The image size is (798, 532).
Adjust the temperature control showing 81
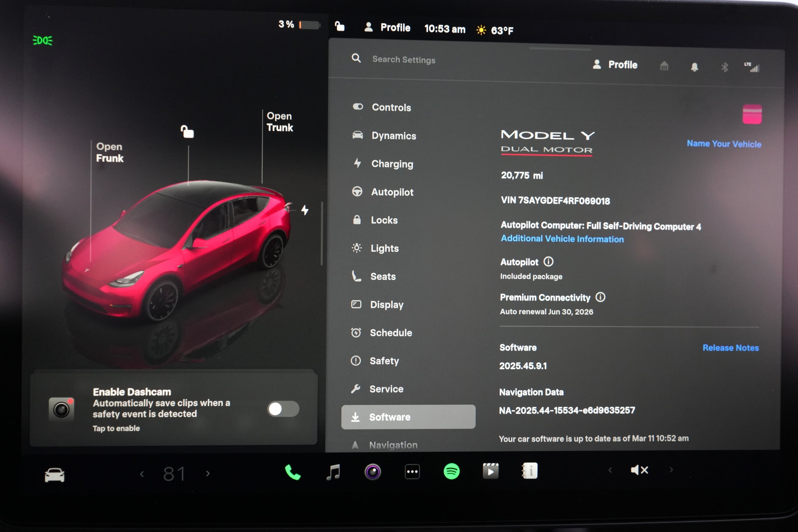[174, 473]
